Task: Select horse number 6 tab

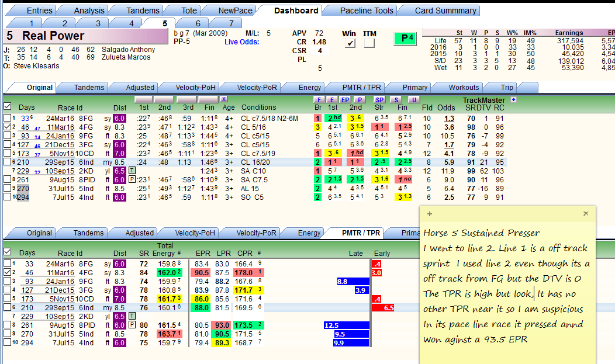Action: point(198,23)
